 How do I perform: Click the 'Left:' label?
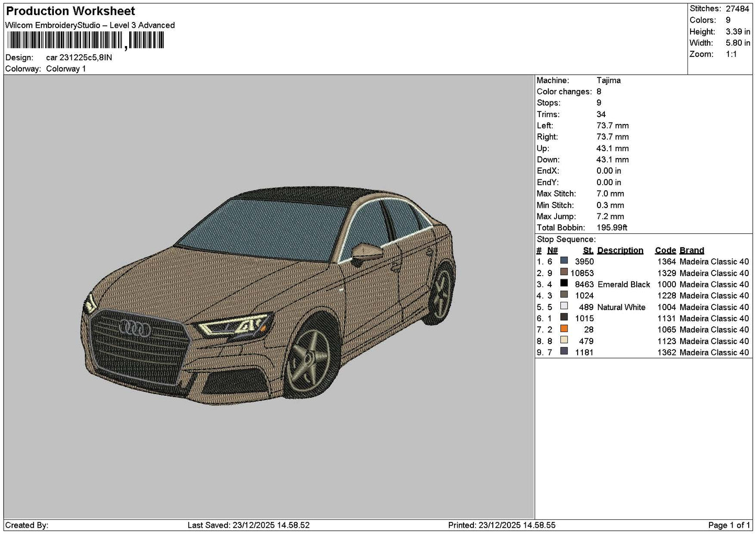545,126
